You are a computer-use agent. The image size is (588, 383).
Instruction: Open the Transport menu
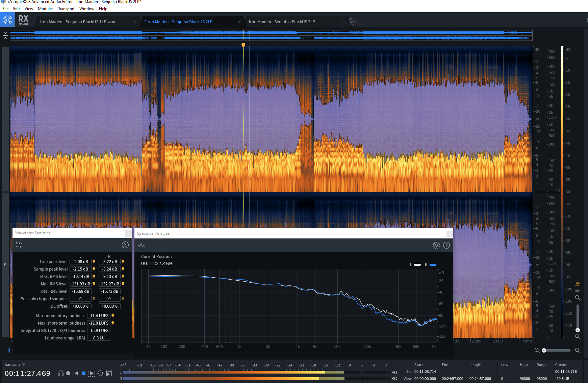[x=66, y=9]
